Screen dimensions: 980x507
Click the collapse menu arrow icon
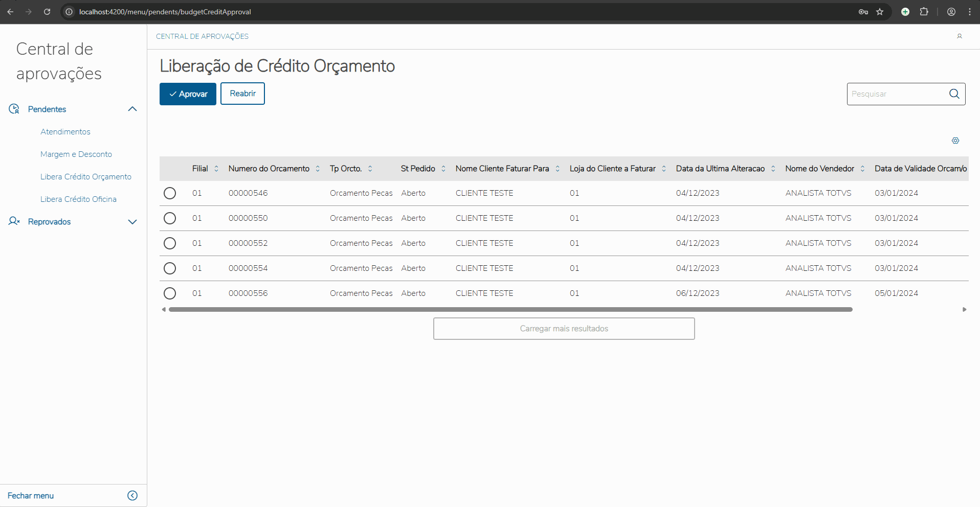pos(132,495)
